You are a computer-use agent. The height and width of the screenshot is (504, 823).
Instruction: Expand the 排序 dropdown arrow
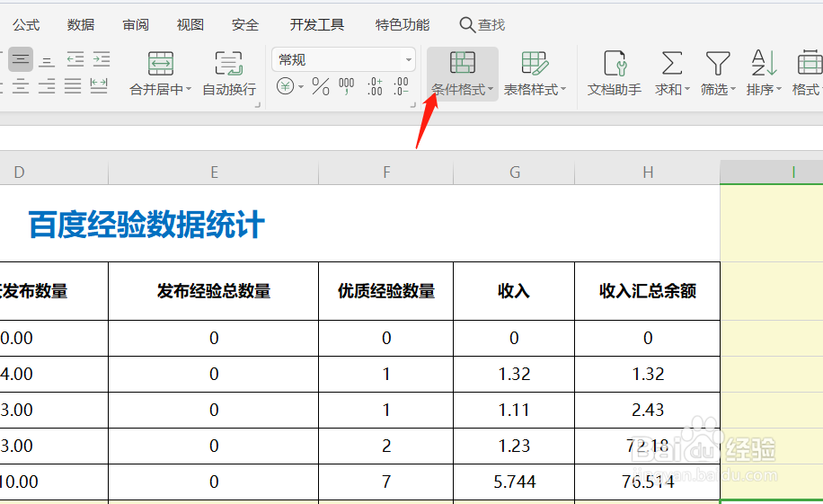(779, 89)
